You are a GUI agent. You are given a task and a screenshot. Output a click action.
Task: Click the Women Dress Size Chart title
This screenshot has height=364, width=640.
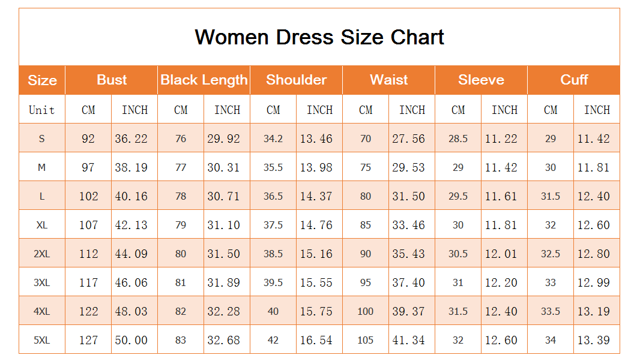[319, 37]
